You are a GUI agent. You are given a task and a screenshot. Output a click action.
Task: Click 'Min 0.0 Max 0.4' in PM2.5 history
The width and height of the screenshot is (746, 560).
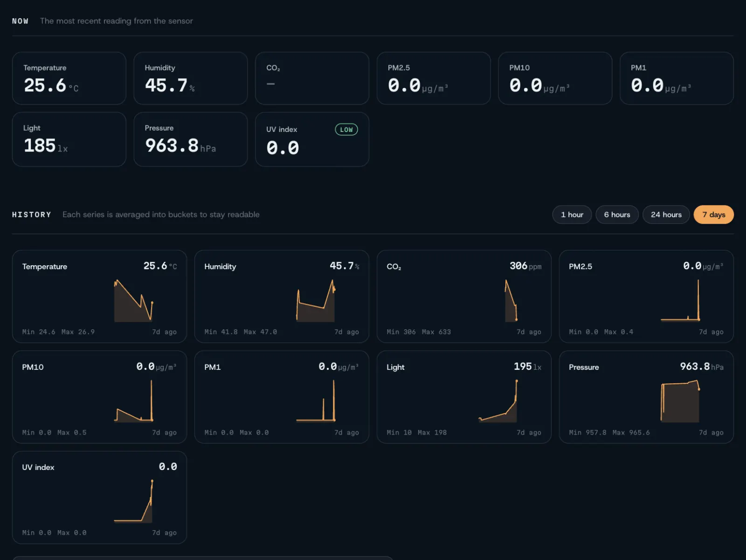coord(601,332)
